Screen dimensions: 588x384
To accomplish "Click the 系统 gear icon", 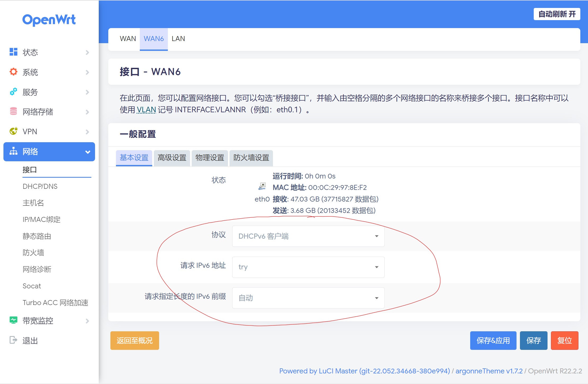I will pyautogui.click(x=14, y=72).
